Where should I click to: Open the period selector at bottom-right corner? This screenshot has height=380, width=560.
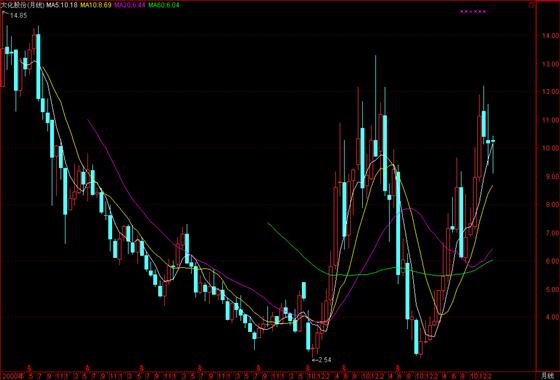tap(547, 375)
